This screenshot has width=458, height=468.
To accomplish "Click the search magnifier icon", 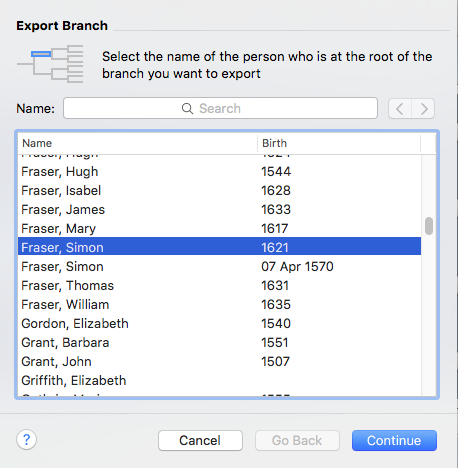I will tap(187, 108).
